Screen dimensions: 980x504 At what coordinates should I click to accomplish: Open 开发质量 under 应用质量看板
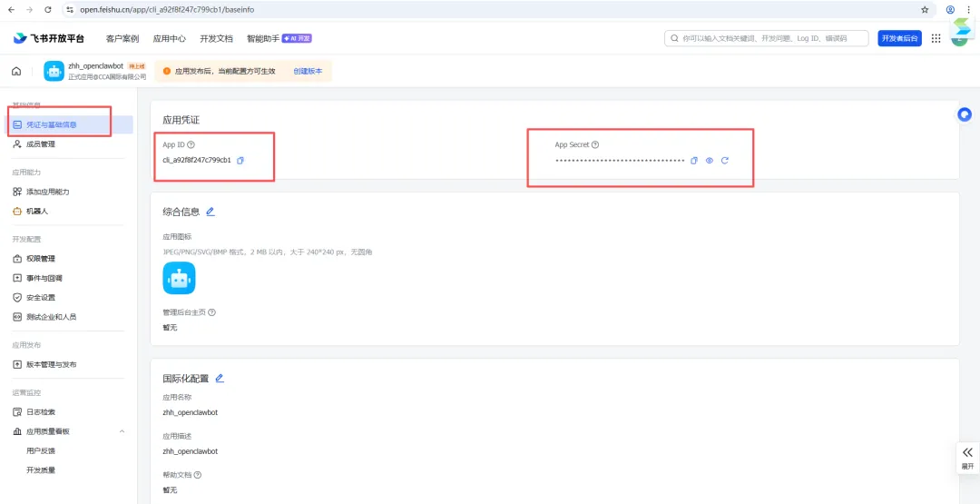click(x=41, y=469)
